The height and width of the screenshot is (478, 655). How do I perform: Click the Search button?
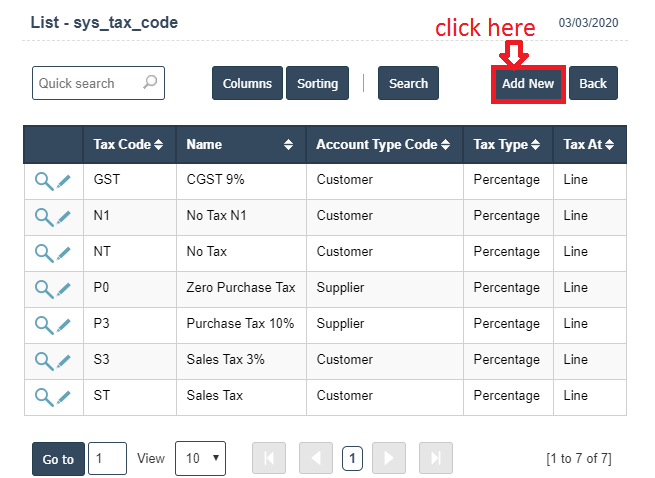pos(408,84)
